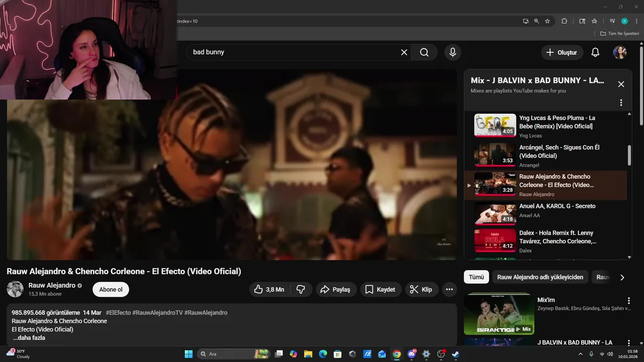Open Discord from the taskbar
The image size is (644, 362).
tap(412, 354)
